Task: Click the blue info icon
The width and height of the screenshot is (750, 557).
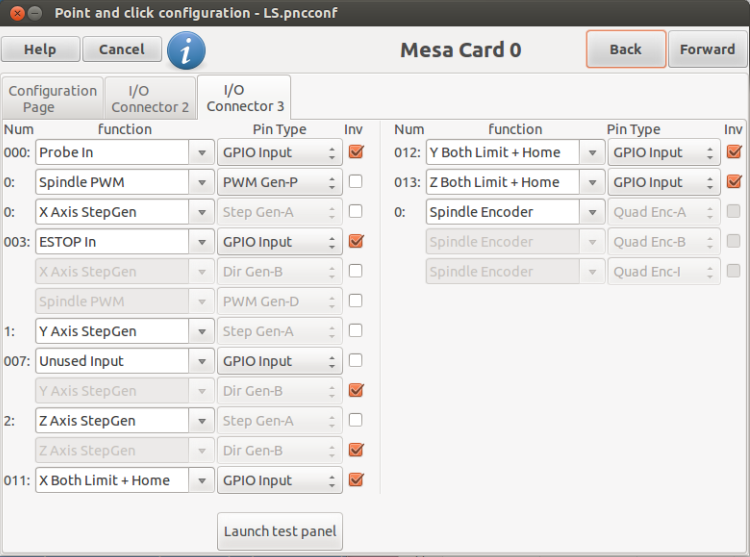Action: [x=187, y=50]
